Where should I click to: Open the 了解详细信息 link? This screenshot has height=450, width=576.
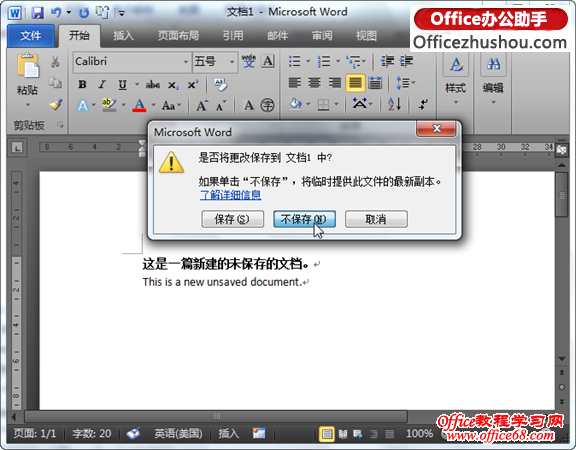[231, 195]
